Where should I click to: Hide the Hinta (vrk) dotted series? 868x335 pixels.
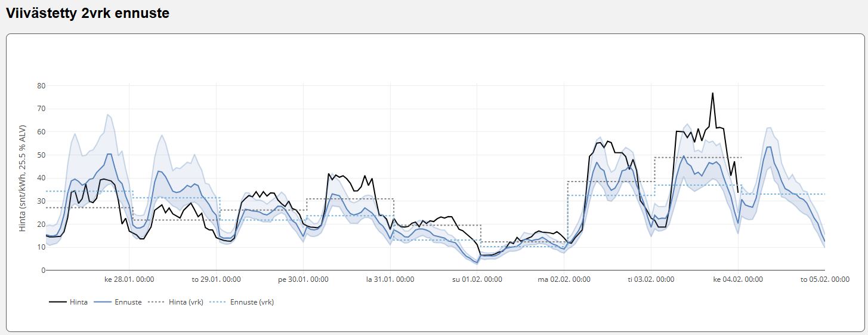click(x=187, y=302)
